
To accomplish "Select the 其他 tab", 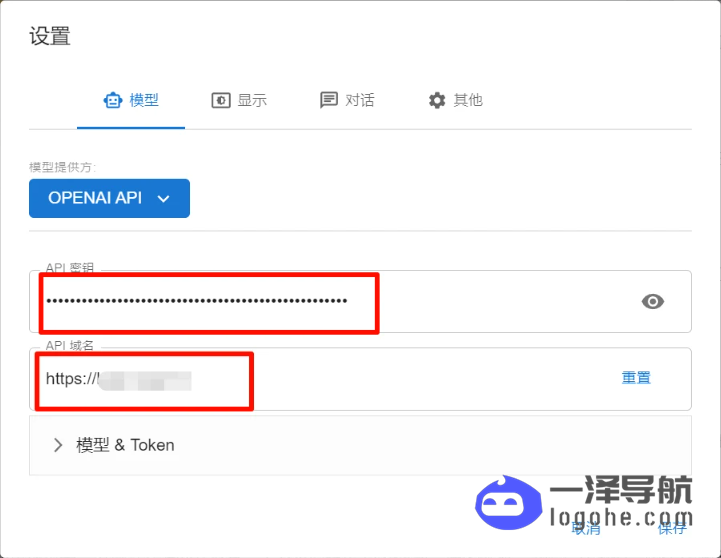I will pyautogui.click(x=455, y=100).
